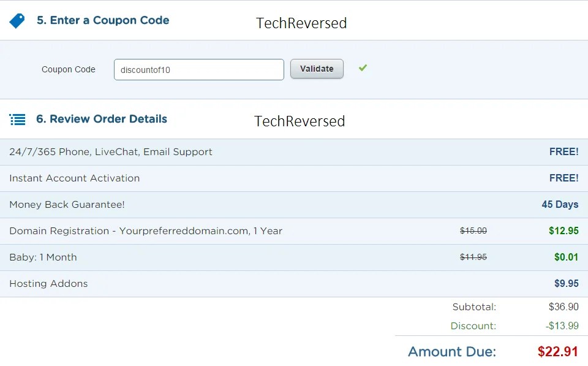Click the Instant Account Activation row
The height and width of the screenshot is (366, 588).
click(x=294, y=178)
